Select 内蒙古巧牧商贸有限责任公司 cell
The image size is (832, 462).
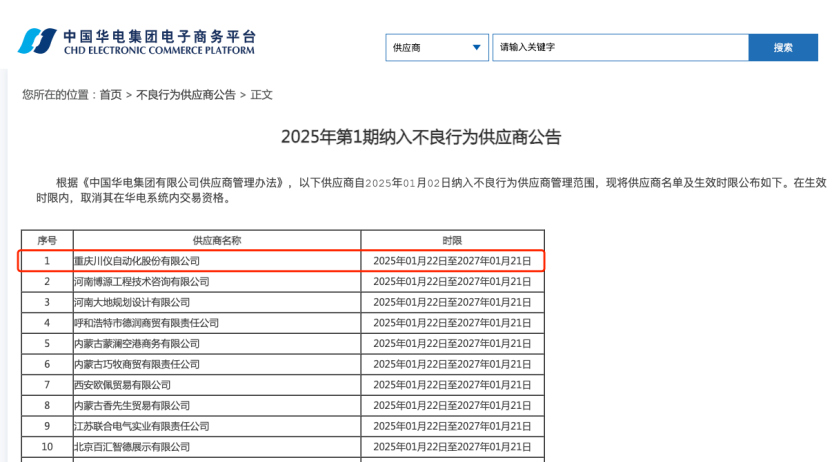(x=216, y=364)
